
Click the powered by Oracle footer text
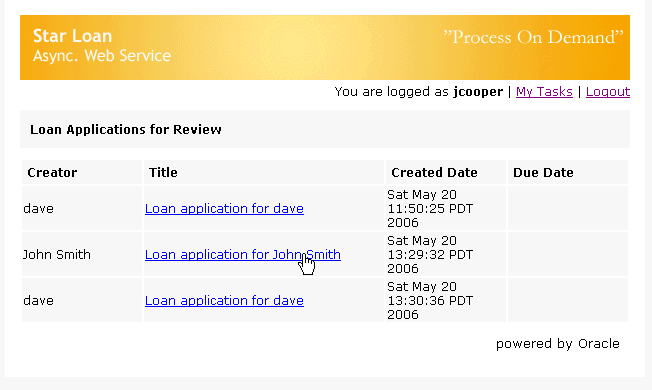click(558, 344)
